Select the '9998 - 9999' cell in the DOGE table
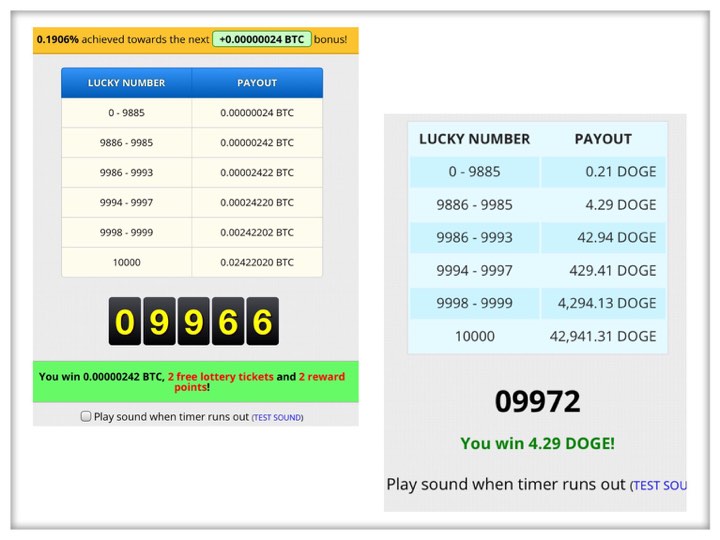The image size is (720, 540). 474,303
